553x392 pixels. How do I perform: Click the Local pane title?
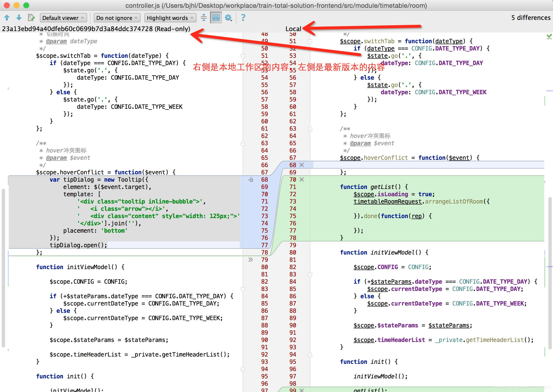293,29
